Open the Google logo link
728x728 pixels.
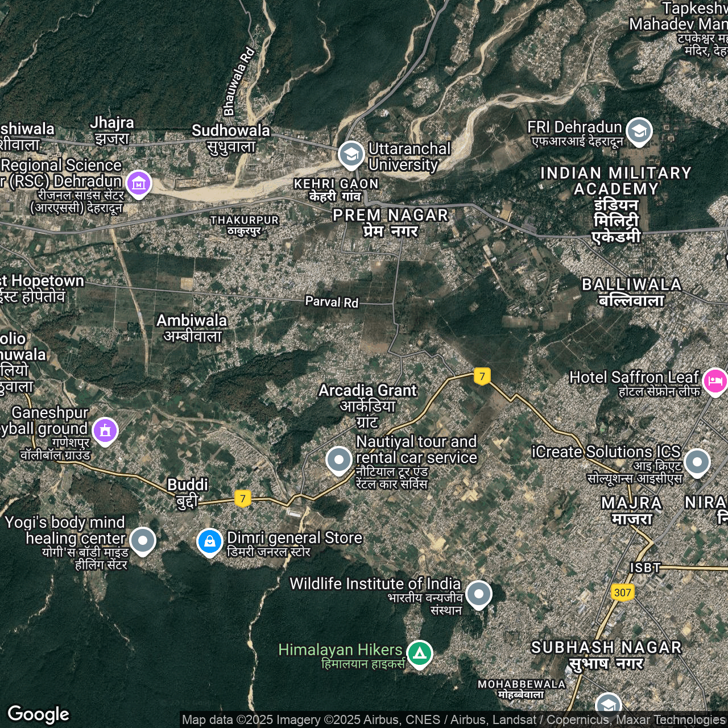pos(39,714)
